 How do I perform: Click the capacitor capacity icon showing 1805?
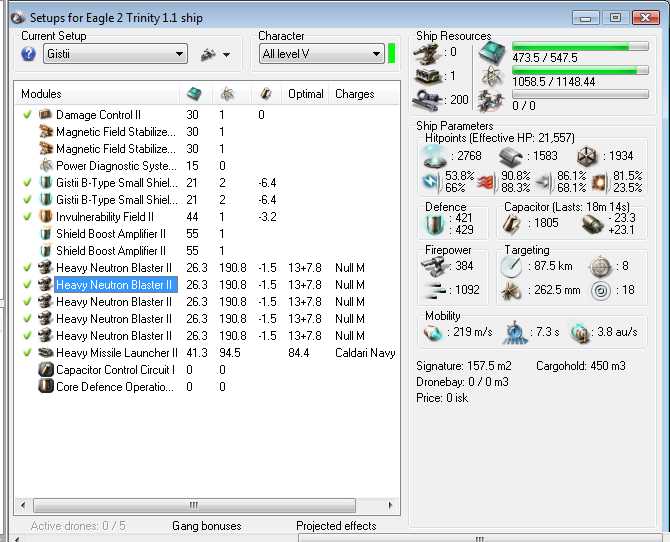click(x=511, y=224)
